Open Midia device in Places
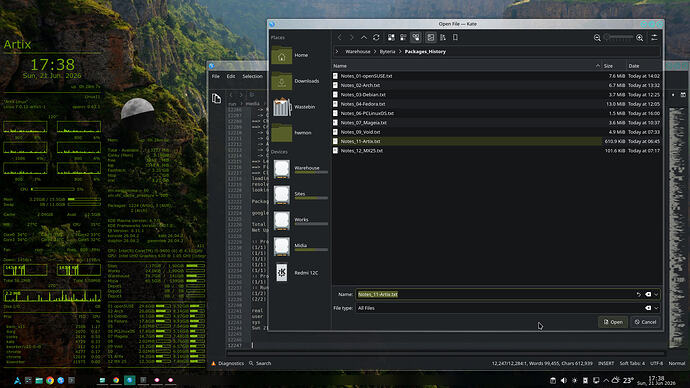Image resolution: width=690 pixels, height=388 pixels. coord(299,246)
